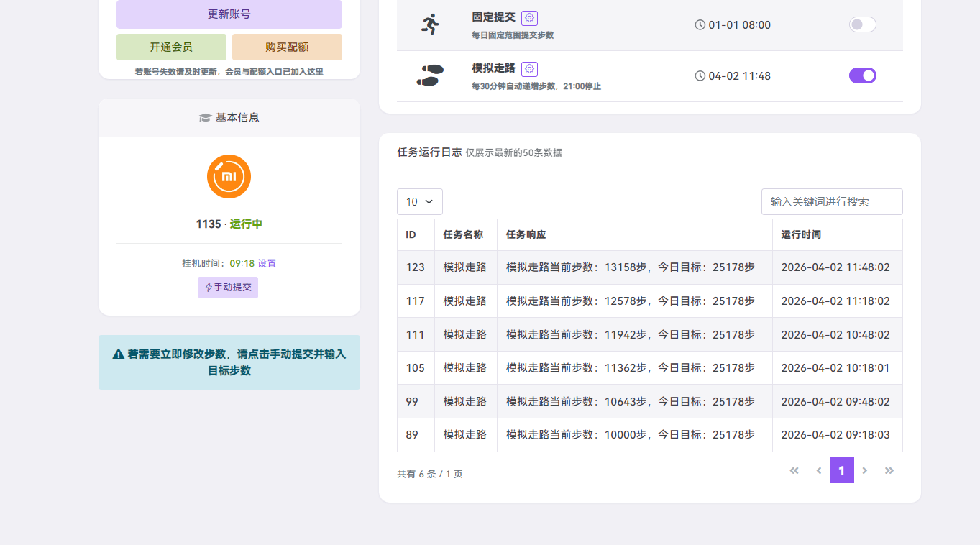Image resolution: width=980 pixels, height=545 pixels.
Task: Disable the 模拟走路 switch
Action: tap(862, 75)
